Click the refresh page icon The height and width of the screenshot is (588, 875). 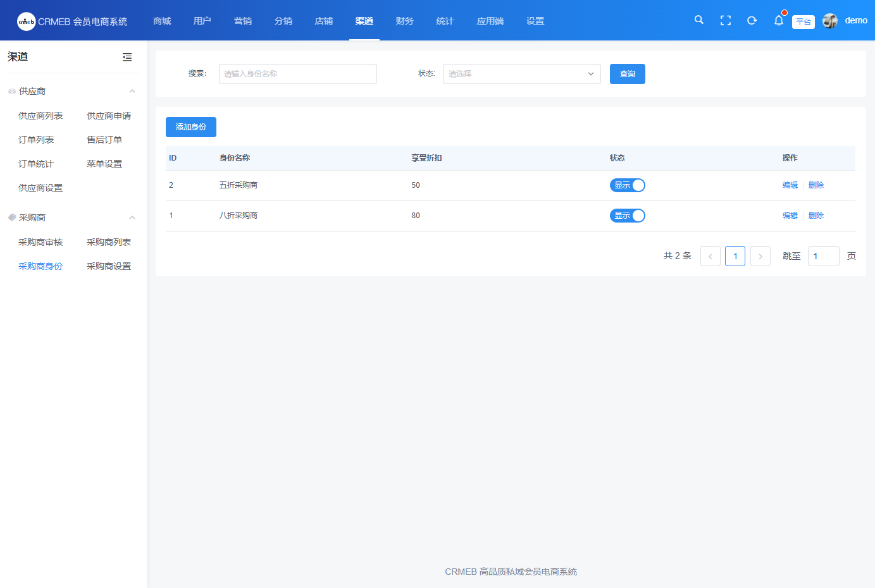pos(752,21)
